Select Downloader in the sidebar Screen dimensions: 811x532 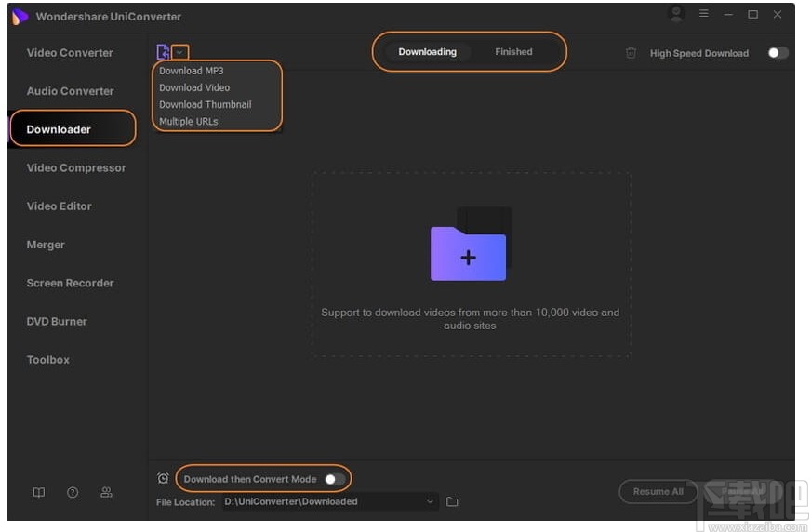[73, 129]
